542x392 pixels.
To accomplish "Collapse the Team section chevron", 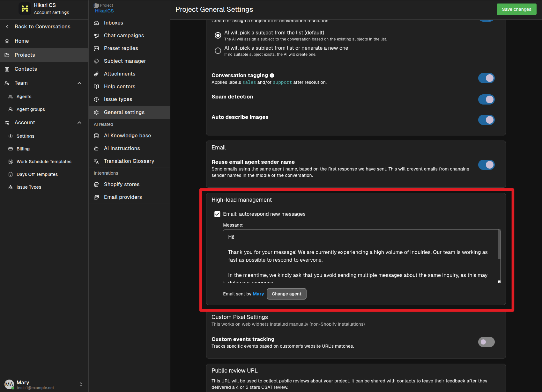I will point(79,83).
